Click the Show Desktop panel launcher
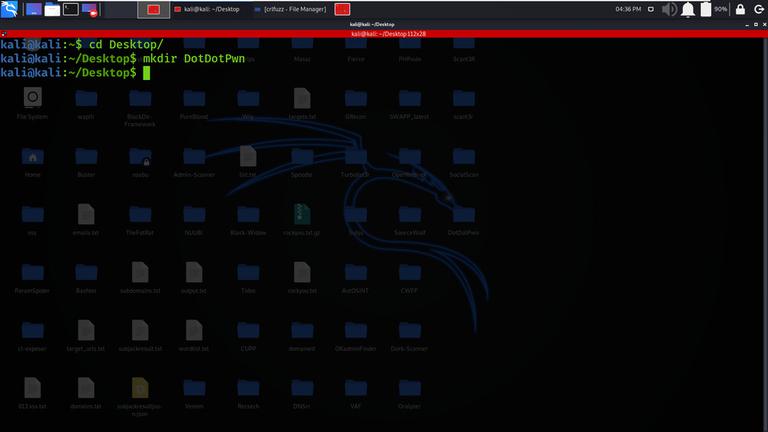768x432 pixels. point(33,9)
